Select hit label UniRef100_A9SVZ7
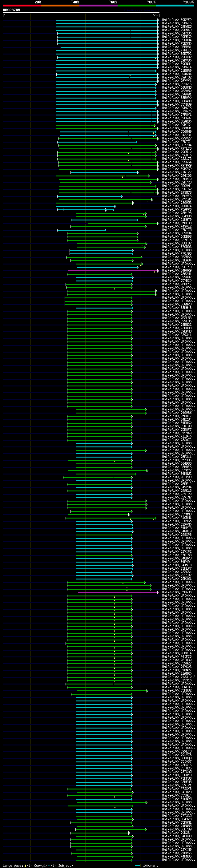197x868 pixels. pyautogui.click(x=177, y=139)
